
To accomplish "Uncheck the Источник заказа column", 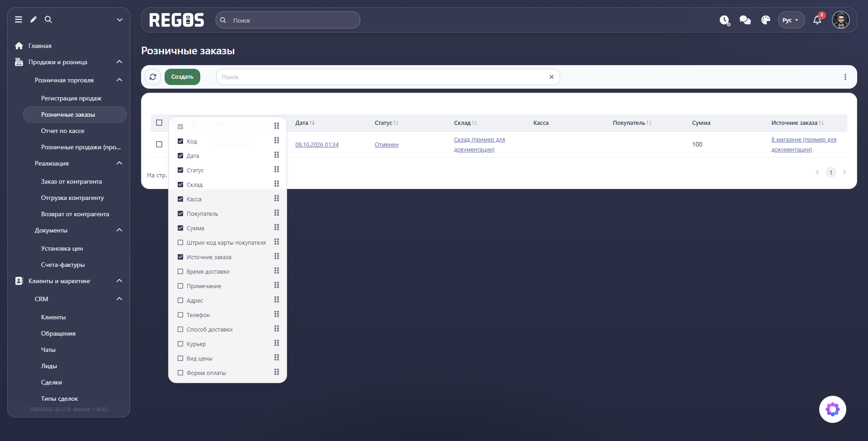I will pos(180,257).
